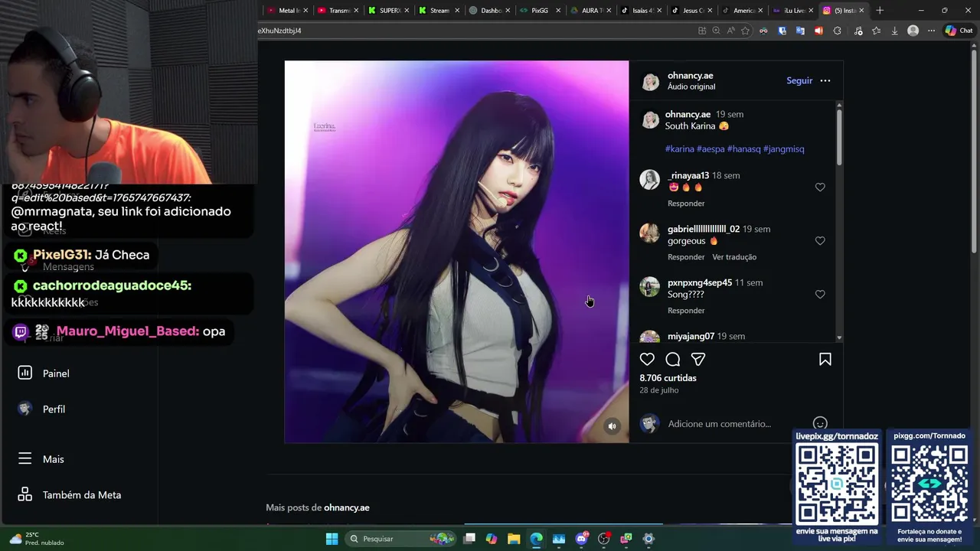Open Task View on the taskbar
This screenshot has width=980, height=551.
(x=469, y=539)
